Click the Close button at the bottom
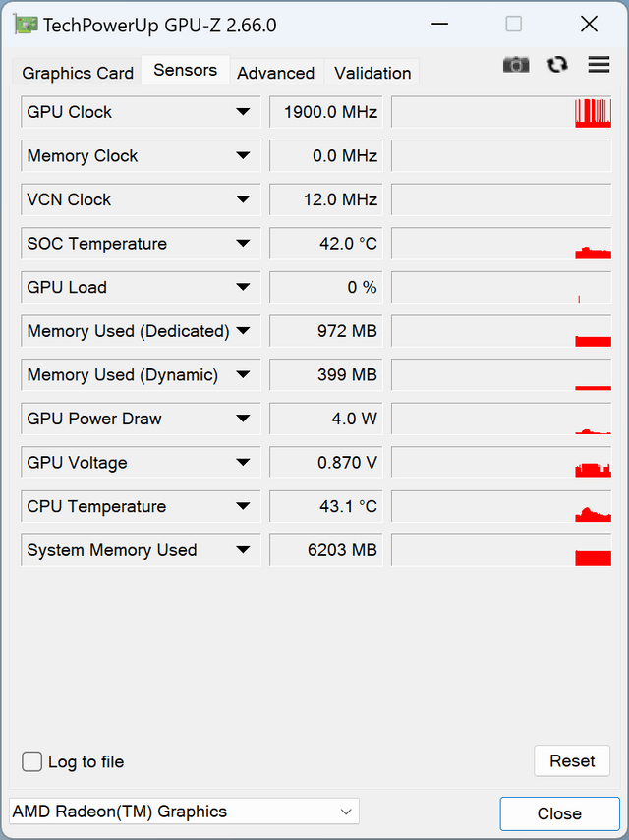The image size is (629, 840). [x=559, y=813]
